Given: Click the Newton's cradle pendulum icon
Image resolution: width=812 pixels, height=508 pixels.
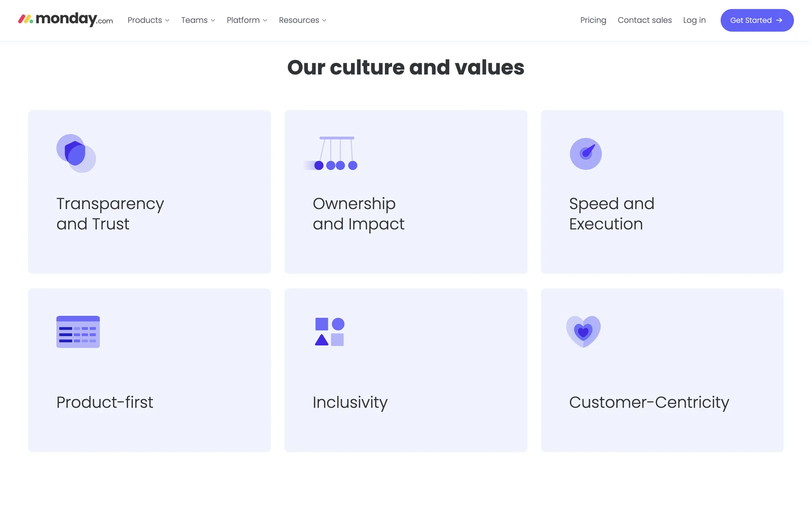Looking at the screenshot, I should coord(332,153).
